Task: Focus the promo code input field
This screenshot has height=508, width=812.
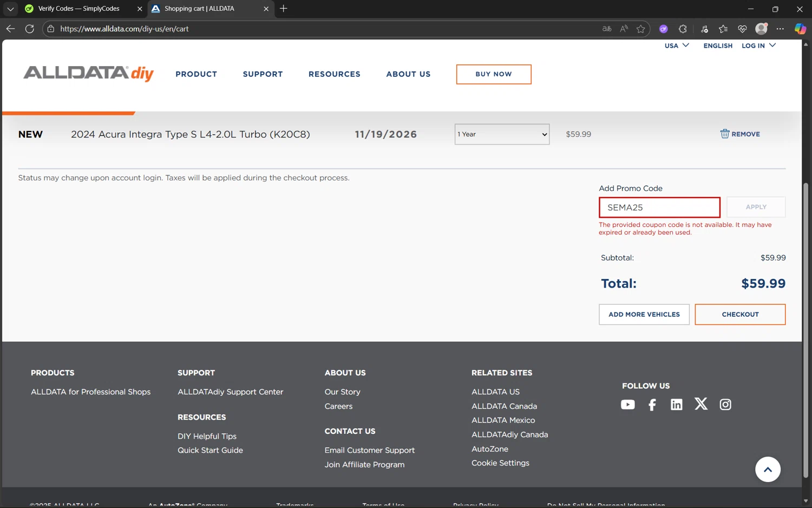Action: coord(659,207)
